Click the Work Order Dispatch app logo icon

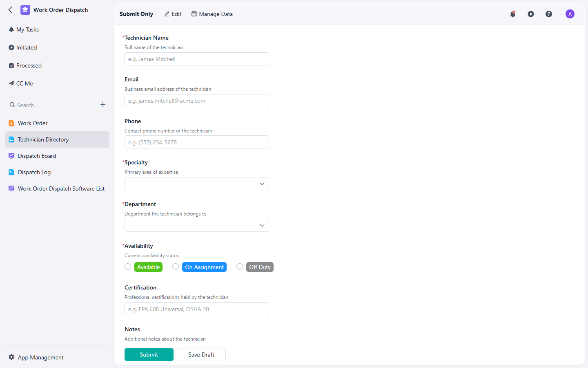coord(25,10)
